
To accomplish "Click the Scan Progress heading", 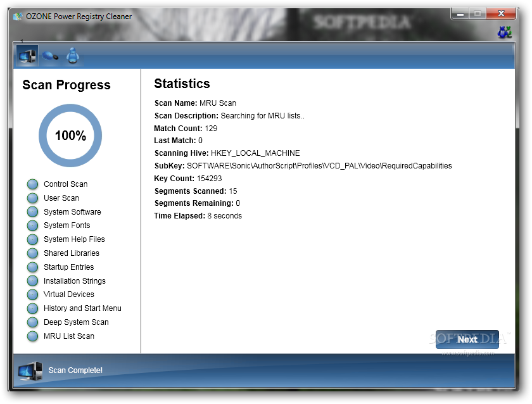I will (x=66, y=85).
